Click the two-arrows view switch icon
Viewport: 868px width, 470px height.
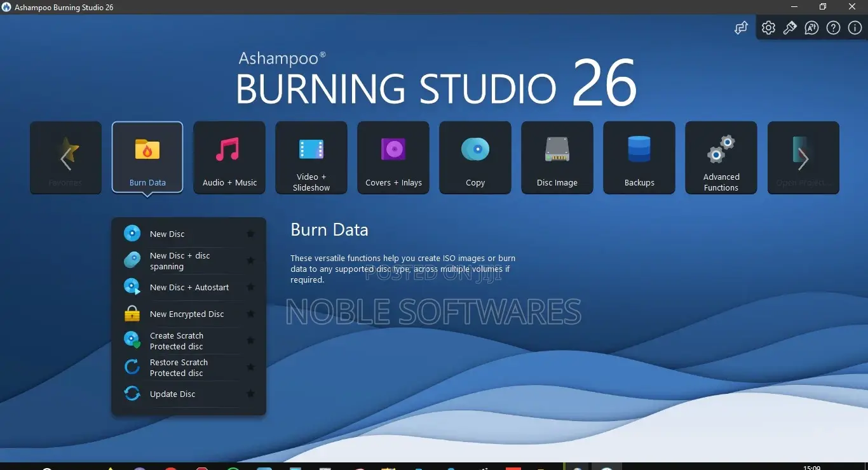(741, 28)
